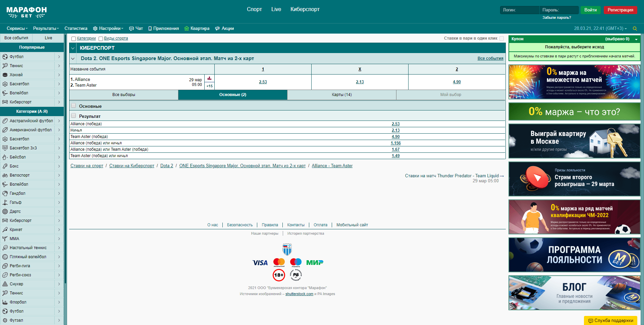Click the Hockey puck icon under Popular
Image resolution: width=644 pixels, height=325 pixels.
coord(5,75)
